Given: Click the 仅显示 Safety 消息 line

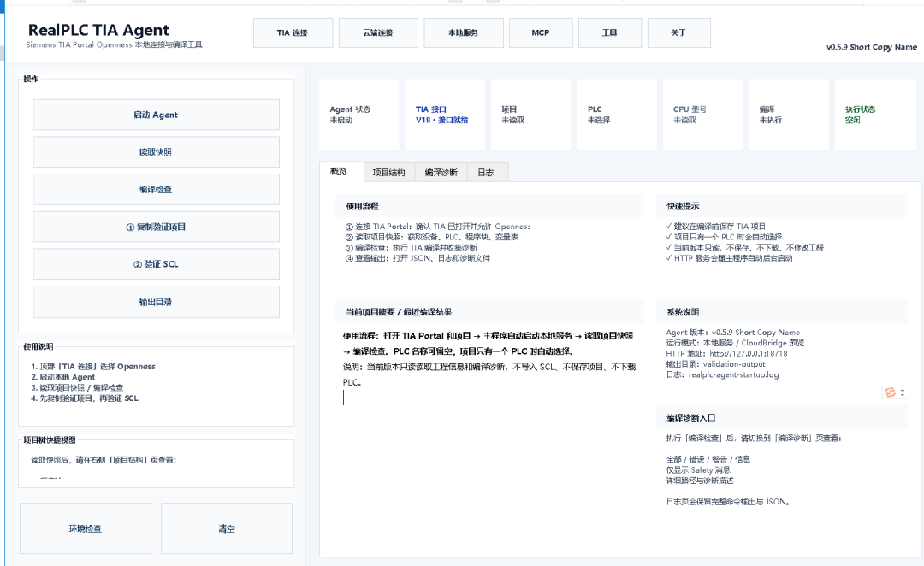Looking at the screenshot, I should [x=698, y=470].
